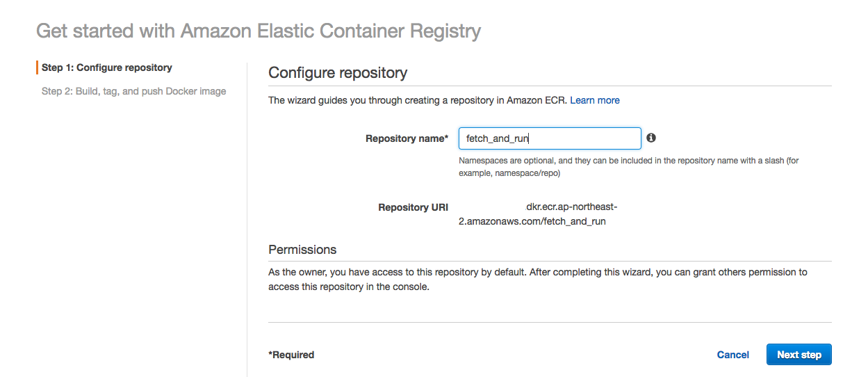Click the Get started with Amazon ECR title

258,31
